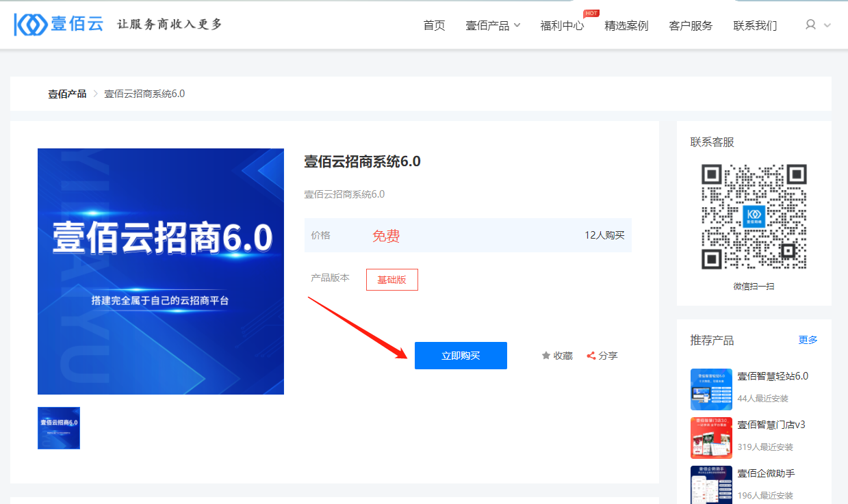Select the small product preview thumbnail
Screen dimensions: 848x504
point(59,428)
